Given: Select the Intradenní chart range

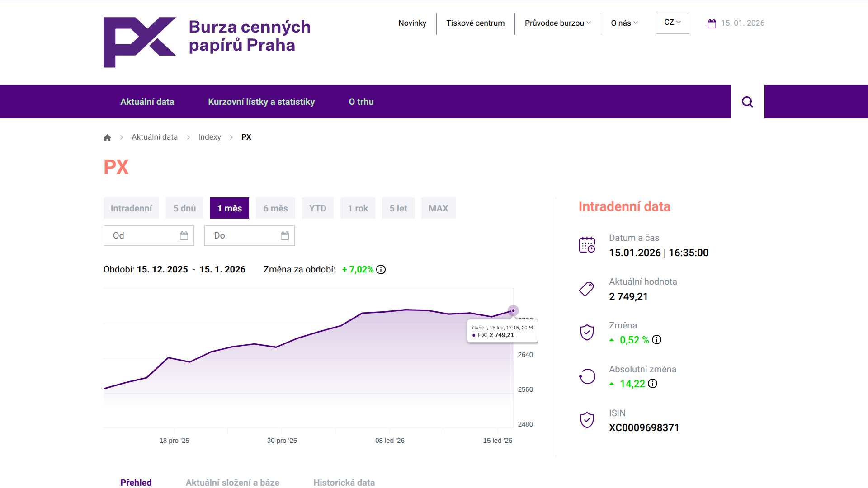Looking at the screenshot, I should point(131,208).
